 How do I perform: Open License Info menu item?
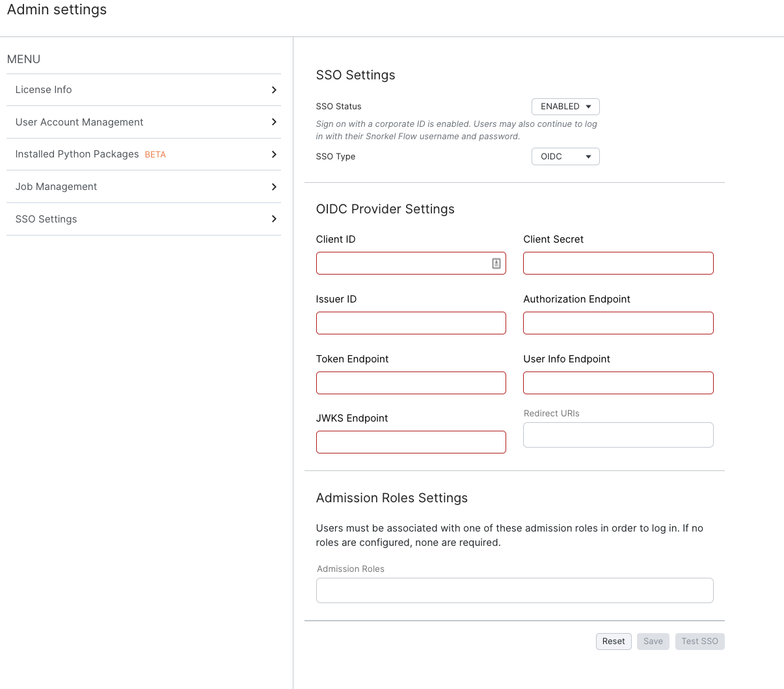(144, 90)
